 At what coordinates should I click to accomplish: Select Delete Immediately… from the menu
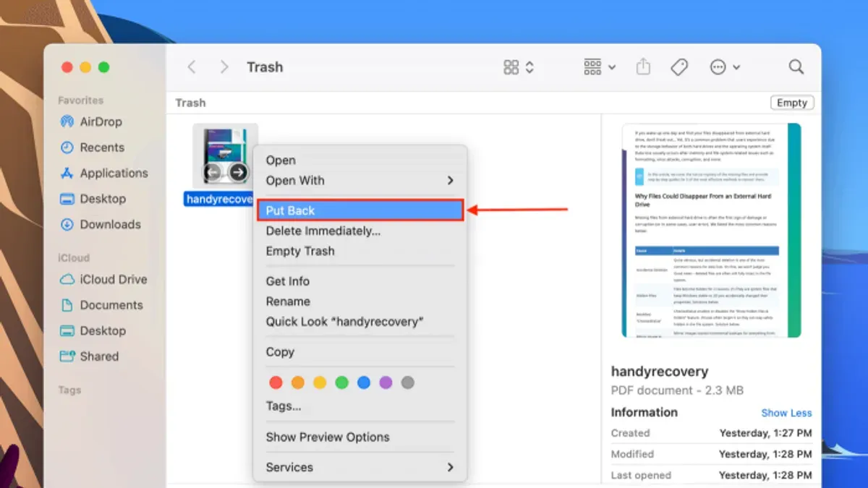coord(360,231)
